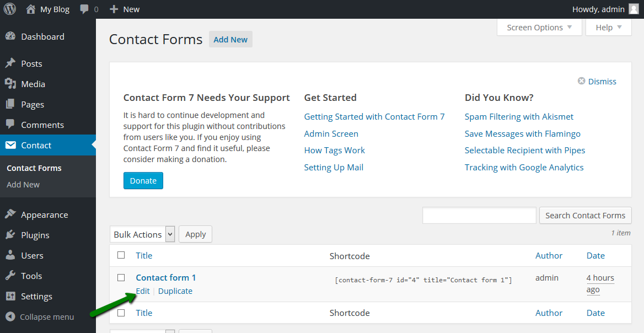The image size is (644, 333).
Task: Click the Pages icon in sidebar
Action: (10, 104)
